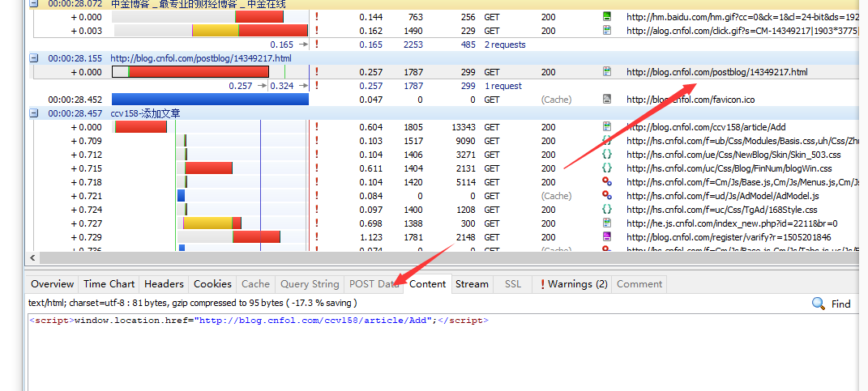Click the warning exclamation on the blogWin.css row
This screenshot has height=391, width=868.
[x=316, y=168]
